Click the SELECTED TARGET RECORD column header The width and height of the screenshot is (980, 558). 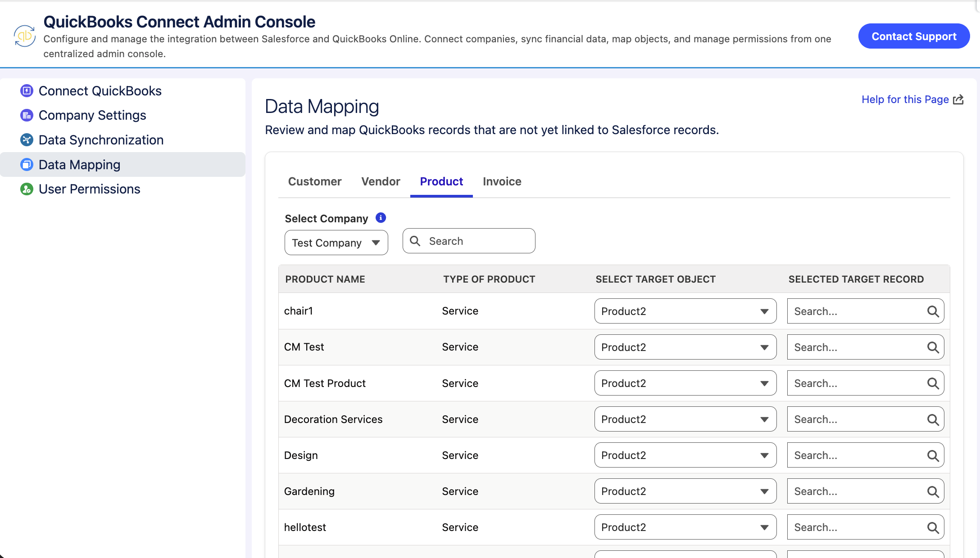coord(856,279)
